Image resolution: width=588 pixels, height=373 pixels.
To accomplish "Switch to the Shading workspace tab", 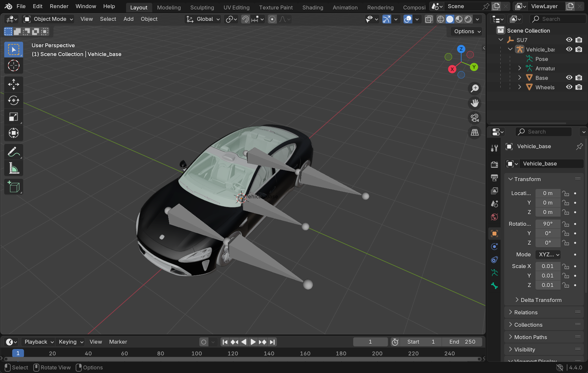I will coord(313,7).
